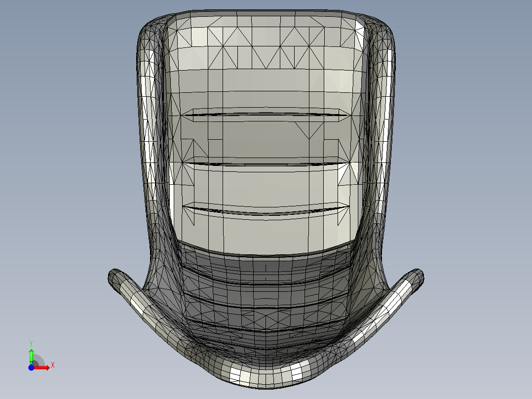532x399 pixels.
Task: Click the red "X" label of the triad
Action: (53, 365)
